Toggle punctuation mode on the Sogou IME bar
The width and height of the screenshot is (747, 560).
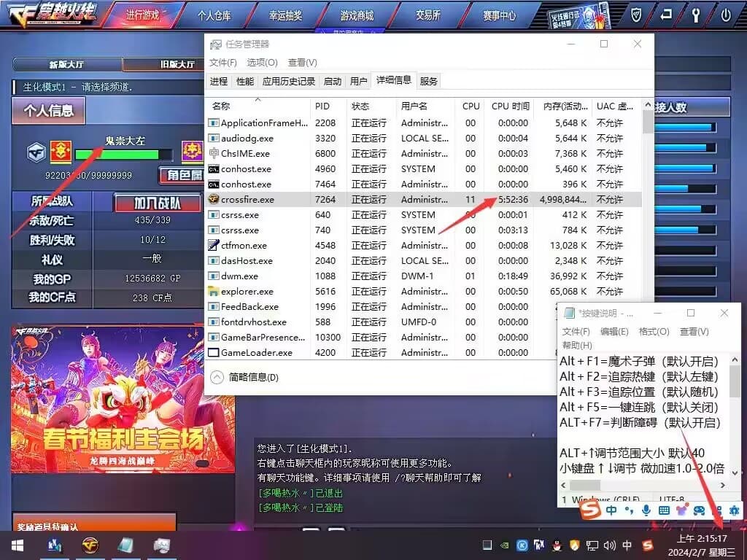click(x=629, y=510)
